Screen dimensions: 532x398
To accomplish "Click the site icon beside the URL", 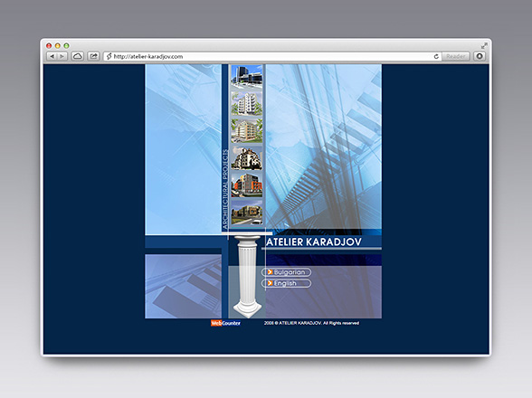I will 109,56.
